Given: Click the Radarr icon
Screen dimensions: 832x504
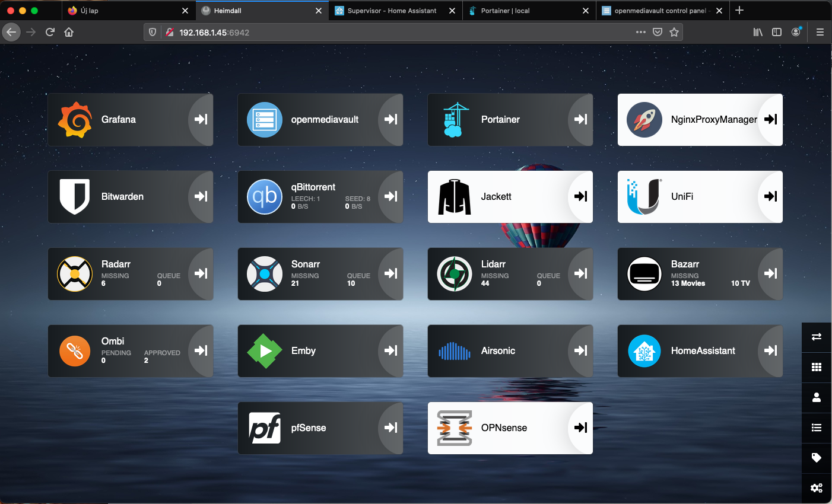Looking at the screenshot, I should coord(75,274).
